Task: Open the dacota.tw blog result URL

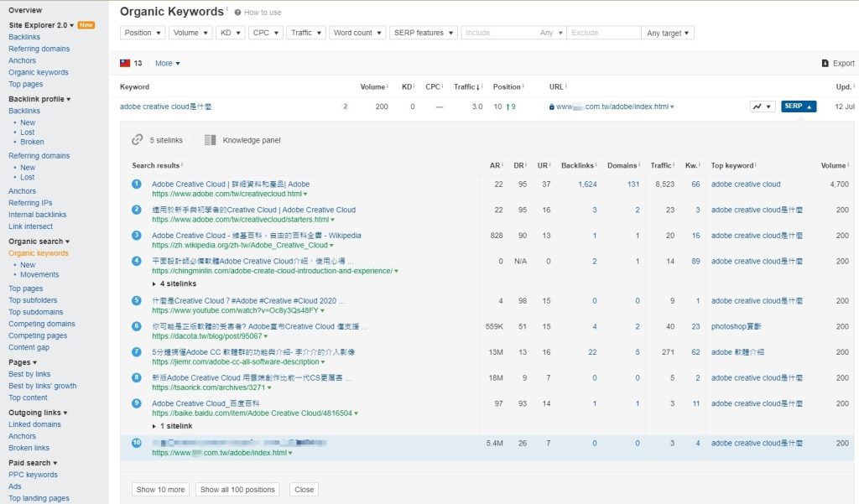Action: tap(207, 336)
